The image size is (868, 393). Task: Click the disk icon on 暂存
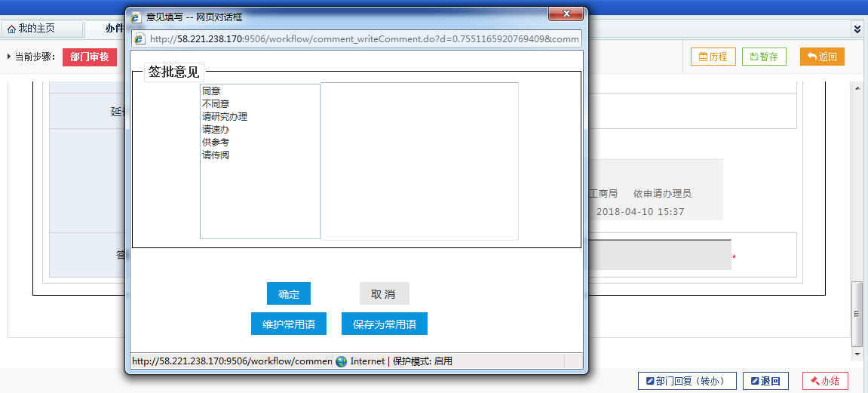point(754,57)
